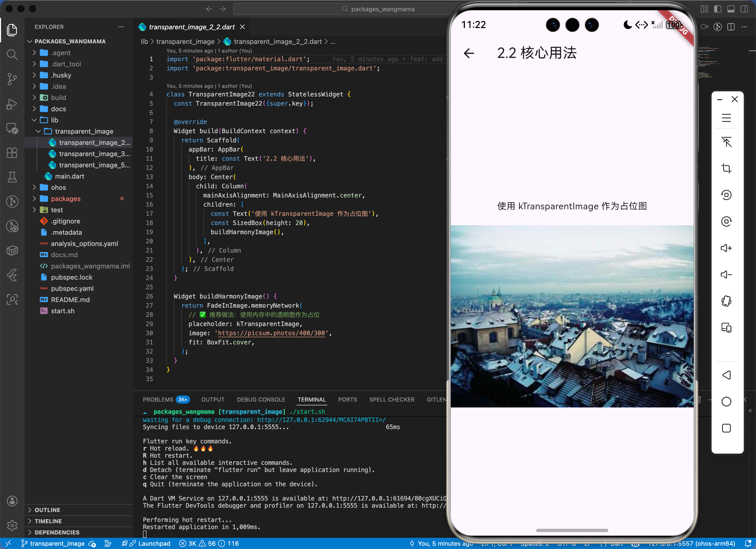The width and height of the screenshot is (756, 549).
Task: Open the Extensions view icon
Action: point(12,153)
